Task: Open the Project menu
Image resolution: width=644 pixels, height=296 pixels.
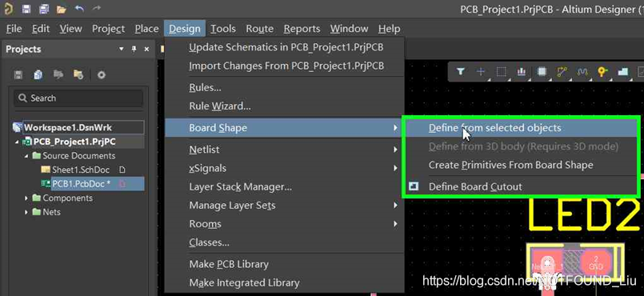Action: coord(109,29)
